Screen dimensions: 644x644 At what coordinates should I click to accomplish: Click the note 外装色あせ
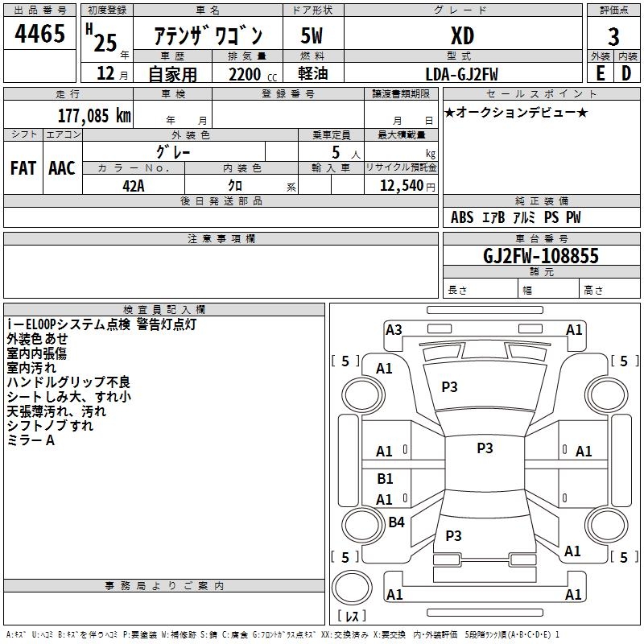pyautogui.click(x=37, y=339)
